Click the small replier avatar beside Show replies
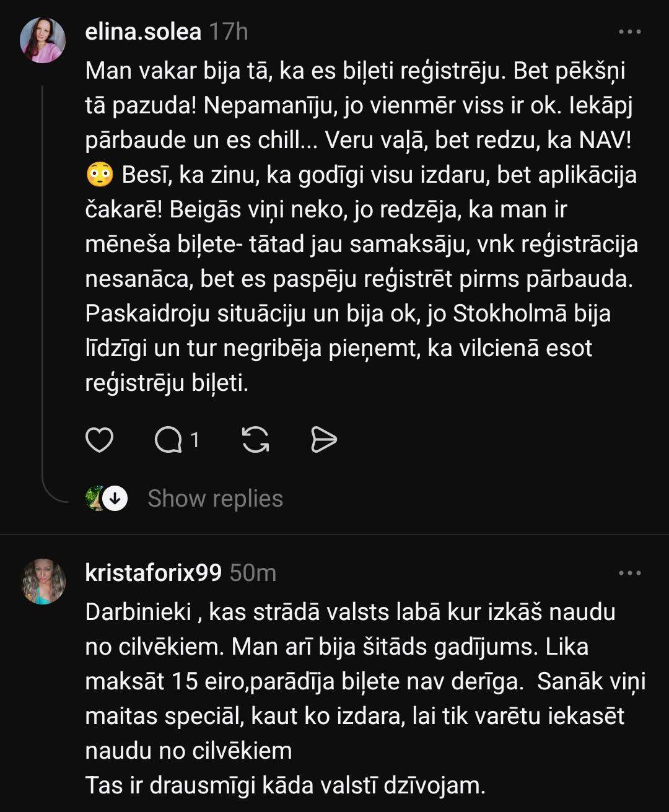Image resolution: width=669 pixels, height=812 pixels. (94, 498)
